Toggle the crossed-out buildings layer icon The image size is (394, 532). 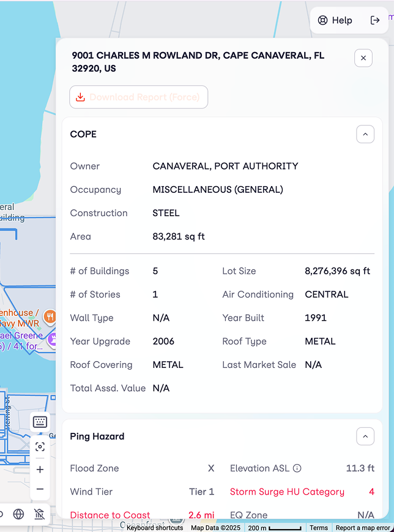coord(40,514)
